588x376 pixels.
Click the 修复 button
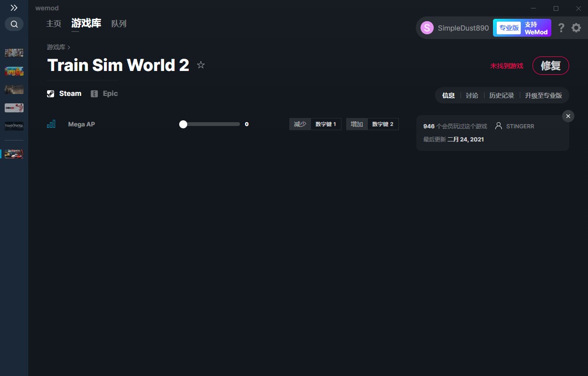[x=551, y=65]
